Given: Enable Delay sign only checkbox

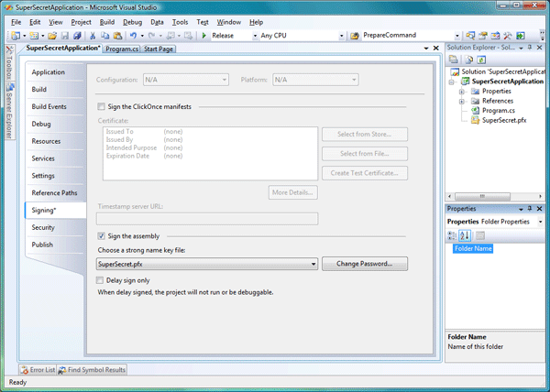Looking at the screenshot, I should coord(100,280).
